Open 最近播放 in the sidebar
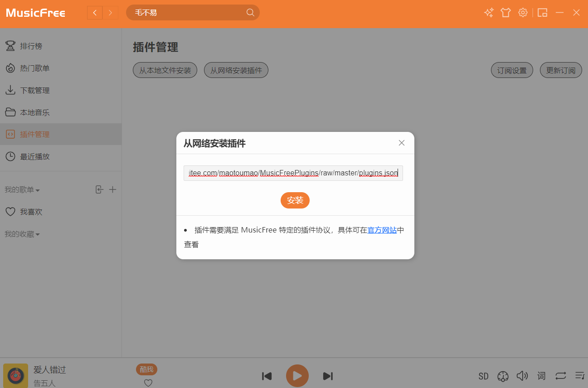Image resolution: width=588 pixels, height=388 pixels. click(61, 156)
